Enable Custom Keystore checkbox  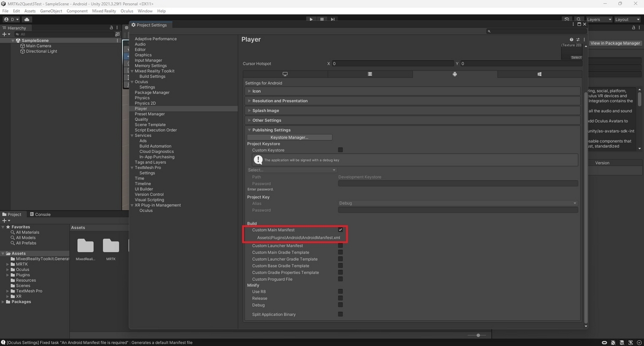[340, 150]
